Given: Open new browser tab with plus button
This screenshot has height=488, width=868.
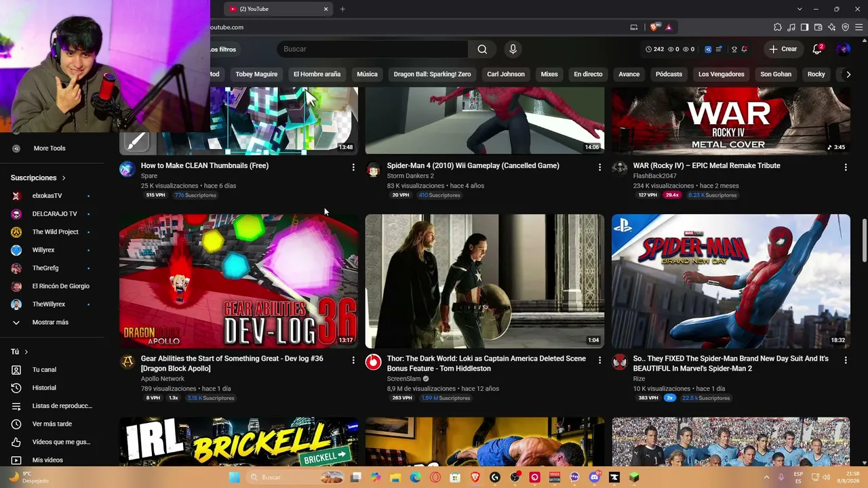Looking at the screenshot, I should point(342,9).
